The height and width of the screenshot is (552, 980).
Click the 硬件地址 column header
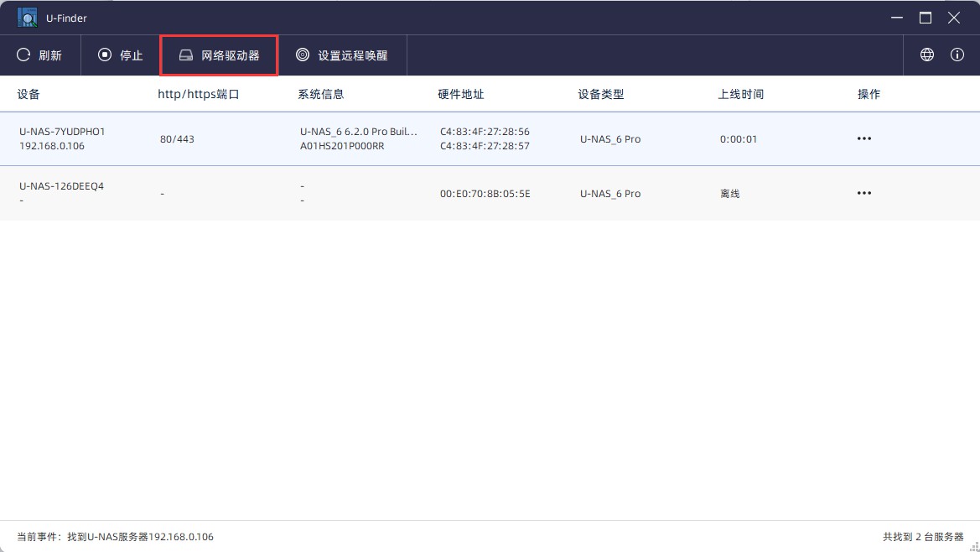click(461, 95)
